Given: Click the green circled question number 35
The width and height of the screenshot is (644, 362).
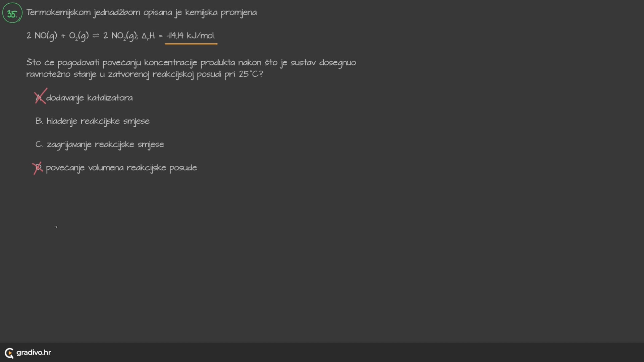Looking at the screenshot, I should click(12, 14).
